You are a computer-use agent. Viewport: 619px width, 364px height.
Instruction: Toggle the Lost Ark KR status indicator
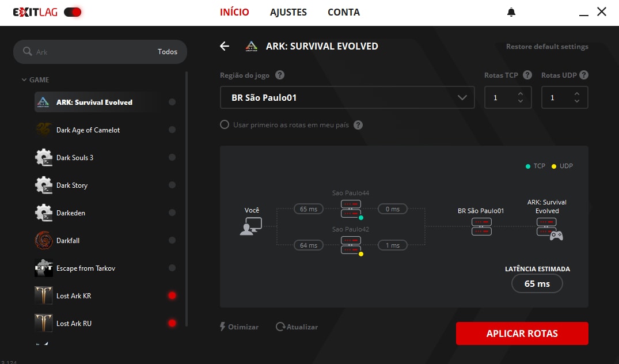click(172, 295)
